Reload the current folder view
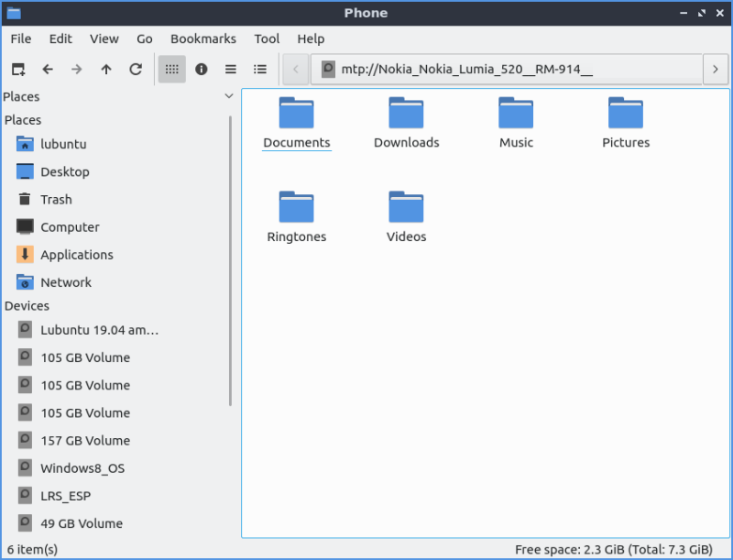733x560 pixels. pyautogui.click(x=136, y=69)
